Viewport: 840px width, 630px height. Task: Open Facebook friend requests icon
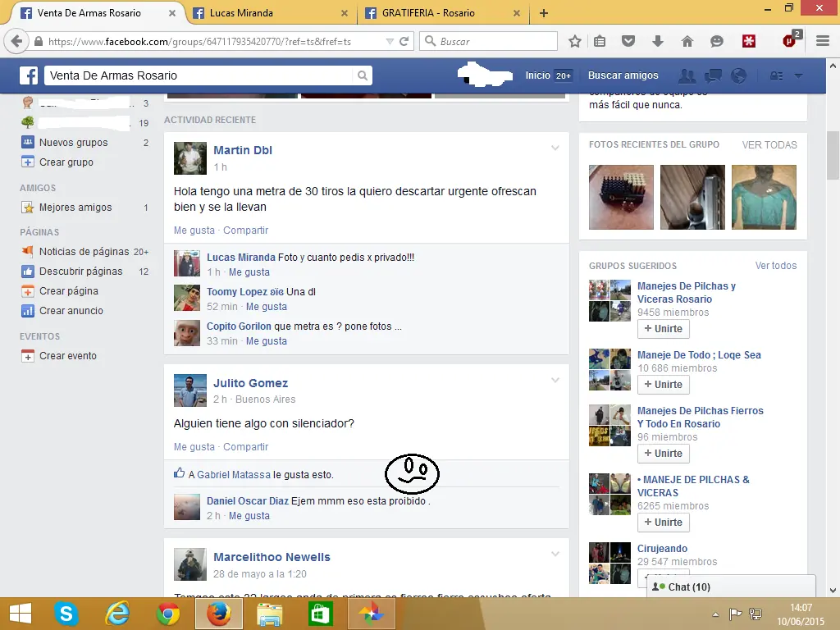687,75
